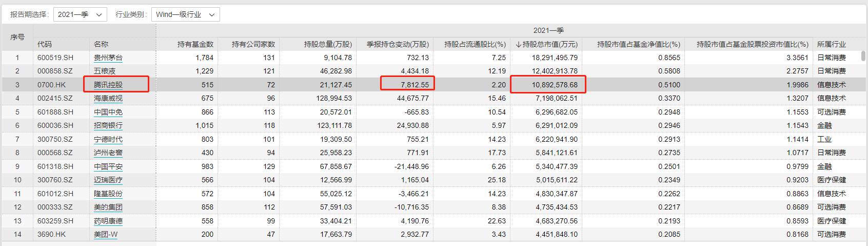868x246 pixels.
Task: Click the 持股市值占基金净值比(%) column header
Action: (639, 44)
